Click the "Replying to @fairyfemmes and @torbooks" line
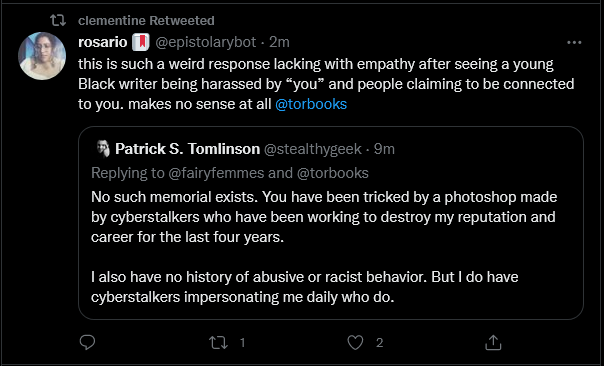 pyautogui.click(x=230, y=173)
